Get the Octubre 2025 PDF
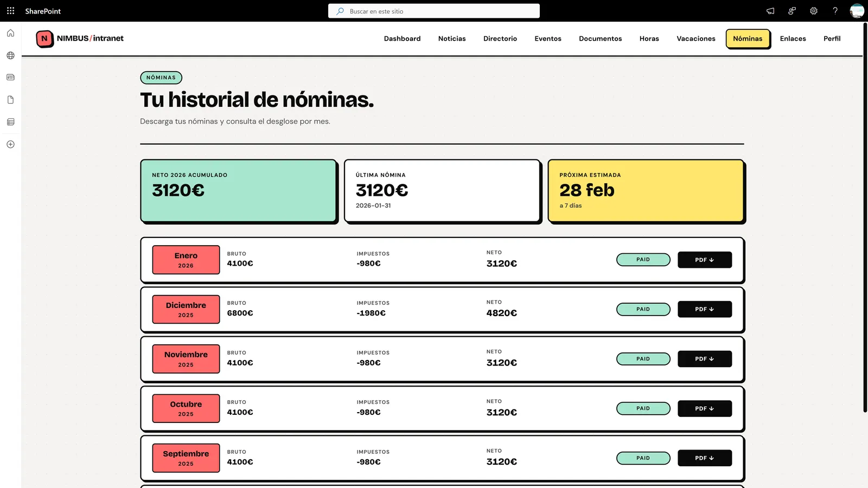This screenshot has width=868, height=488. point(705,408)
